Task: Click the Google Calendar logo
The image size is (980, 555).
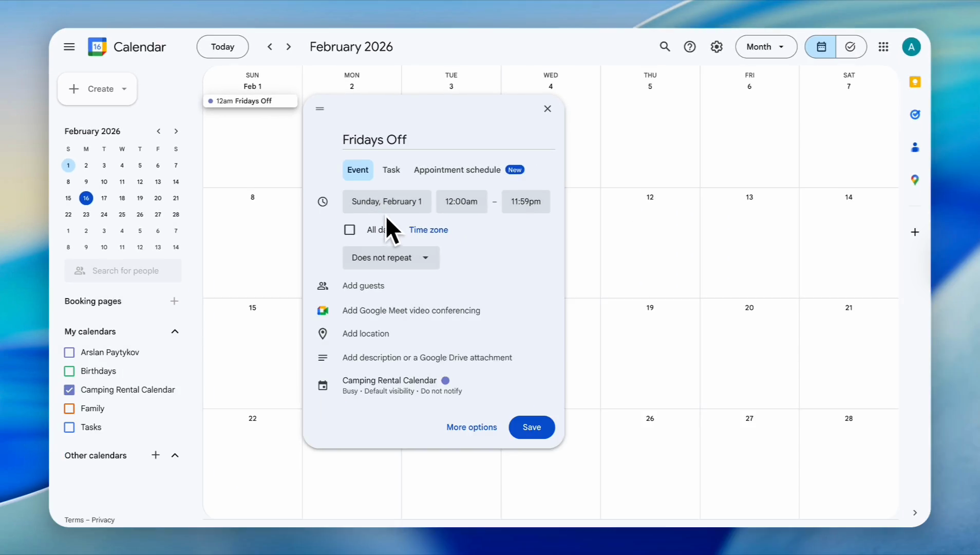Action: [97, 47]
